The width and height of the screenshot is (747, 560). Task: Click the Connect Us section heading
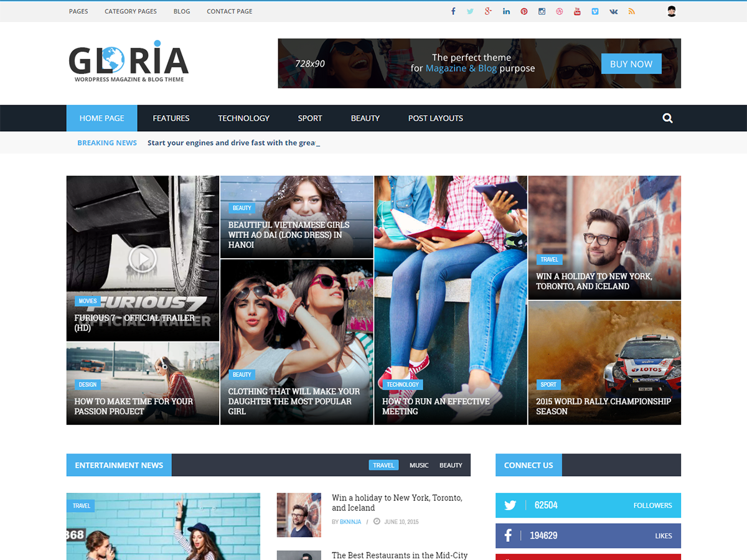click(529, 465)
